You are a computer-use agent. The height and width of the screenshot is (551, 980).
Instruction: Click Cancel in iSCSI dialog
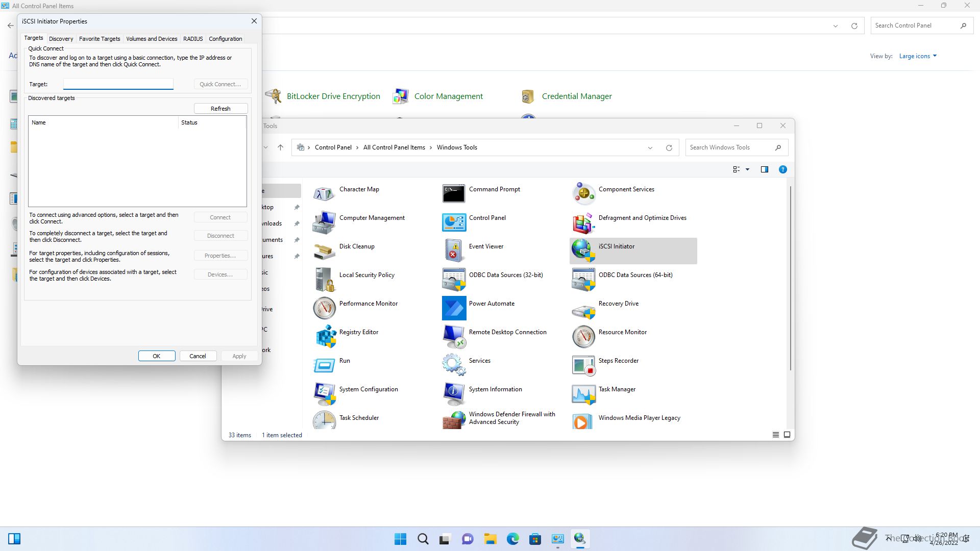point(198,356)
